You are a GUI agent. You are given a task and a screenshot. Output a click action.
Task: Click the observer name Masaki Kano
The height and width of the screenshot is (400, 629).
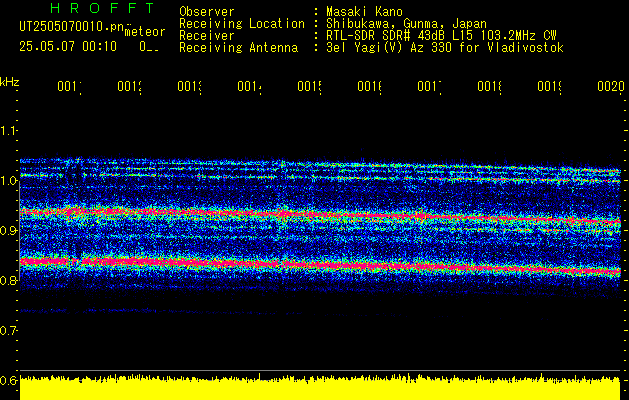click(364, 12)
